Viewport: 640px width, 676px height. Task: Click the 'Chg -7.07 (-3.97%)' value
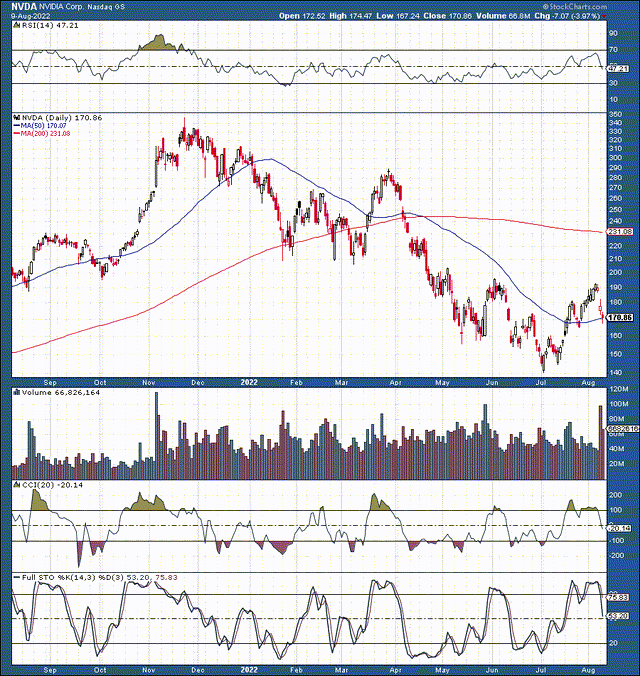pos(567,16)
